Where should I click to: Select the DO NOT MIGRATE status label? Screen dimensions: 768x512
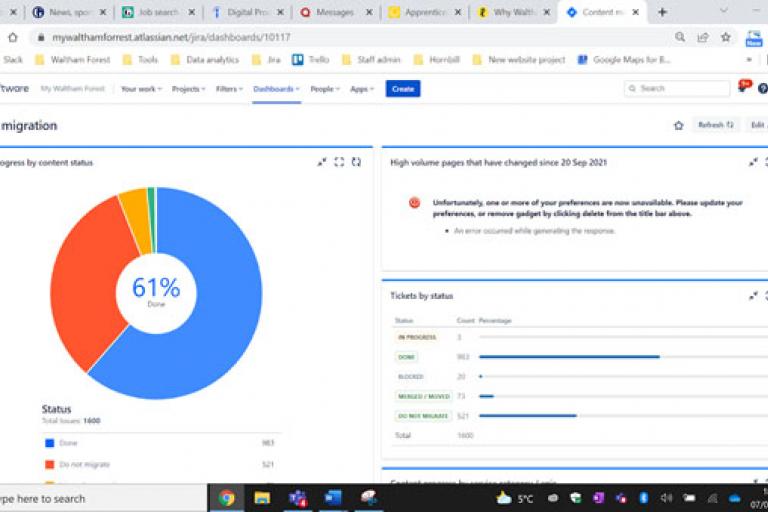click(x=421, y=415)
